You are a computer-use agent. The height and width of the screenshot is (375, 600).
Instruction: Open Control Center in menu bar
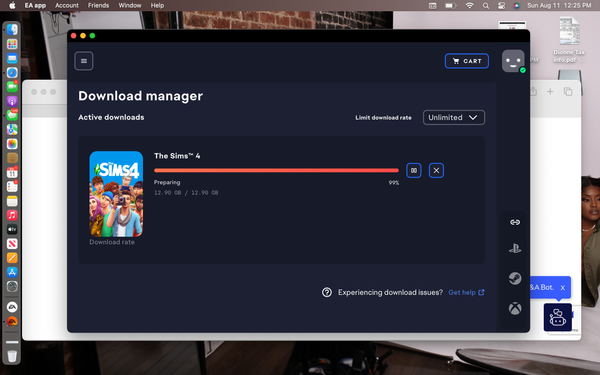click(x=501, y=5)
